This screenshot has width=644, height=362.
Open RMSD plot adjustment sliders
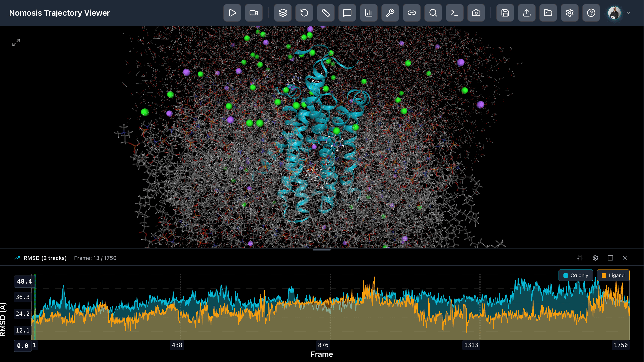tap(580, 258)
